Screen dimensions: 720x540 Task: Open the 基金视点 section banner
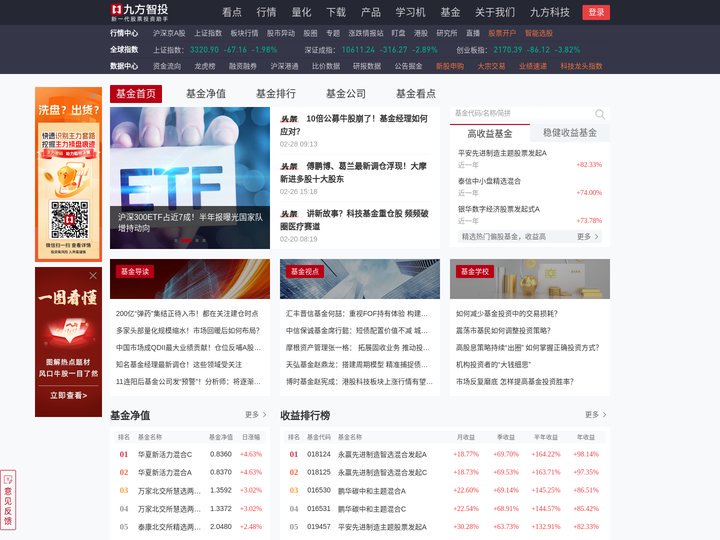click(360, 279)
